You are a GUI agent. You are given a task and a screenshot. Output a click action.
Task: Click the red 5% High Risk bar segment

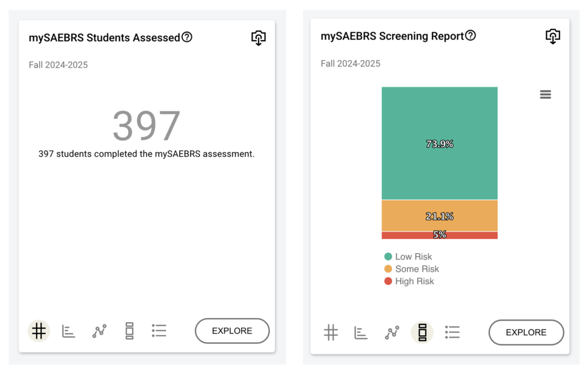[439, 235]
